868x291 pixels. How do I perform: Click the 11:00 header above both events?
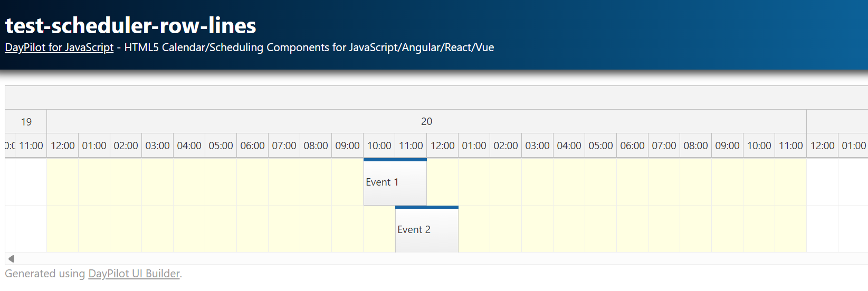pyautogui.click(x=411, y=146)
